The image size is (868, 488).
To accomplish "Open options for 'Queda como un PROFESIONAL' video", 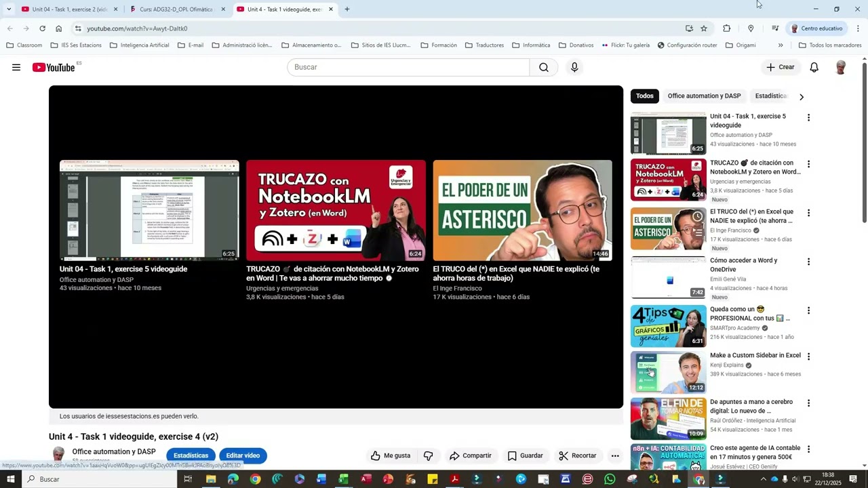I will (808, 310).
